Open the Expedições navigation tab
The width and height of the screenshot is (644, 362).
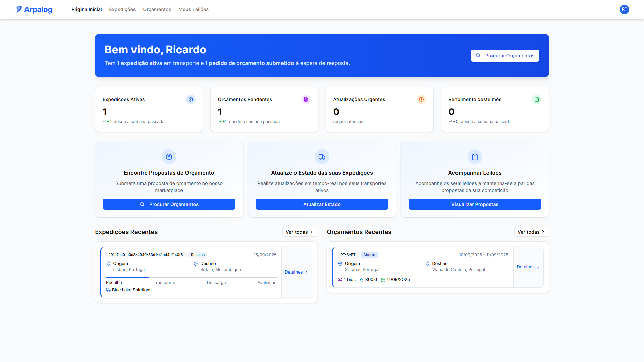tap(122, 9)
